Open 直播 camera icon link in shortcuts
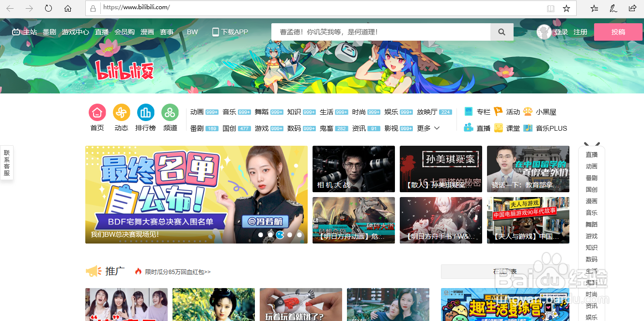 pyautogui.click(x=477, y=128)
